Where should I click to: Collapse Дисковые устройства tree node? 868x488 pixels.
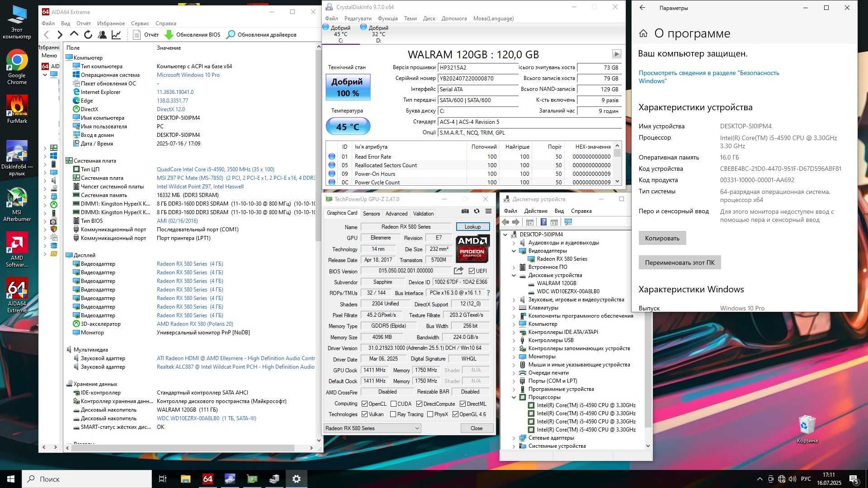click(x=514, y=275)
